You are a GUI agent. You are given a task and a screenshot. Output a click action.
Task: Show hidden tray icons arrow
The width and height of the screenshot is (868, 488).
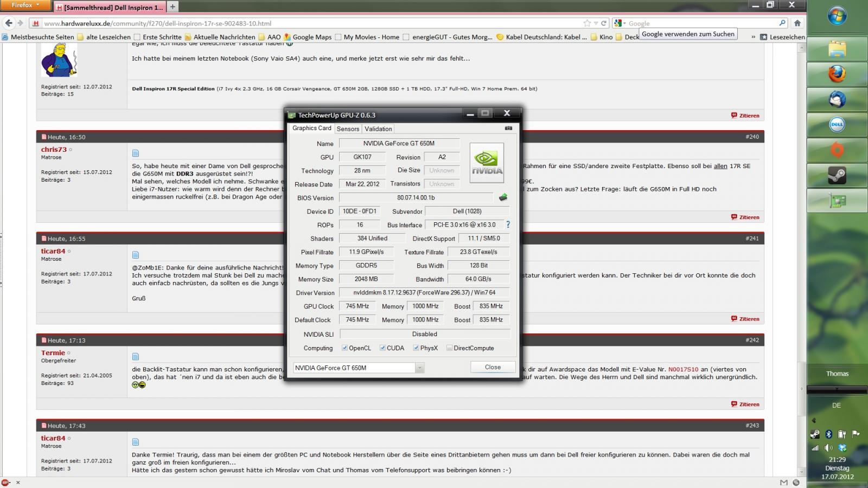coord(813,420)
